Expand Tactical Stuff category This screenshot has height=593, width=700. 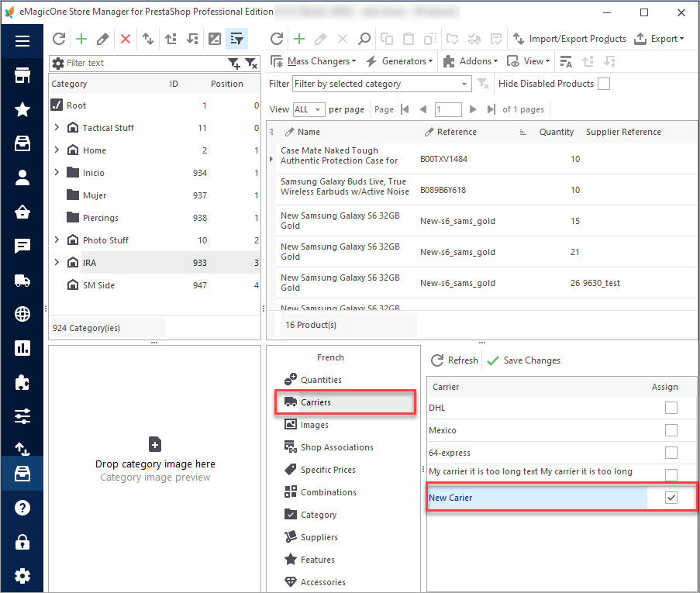[57, 127]
